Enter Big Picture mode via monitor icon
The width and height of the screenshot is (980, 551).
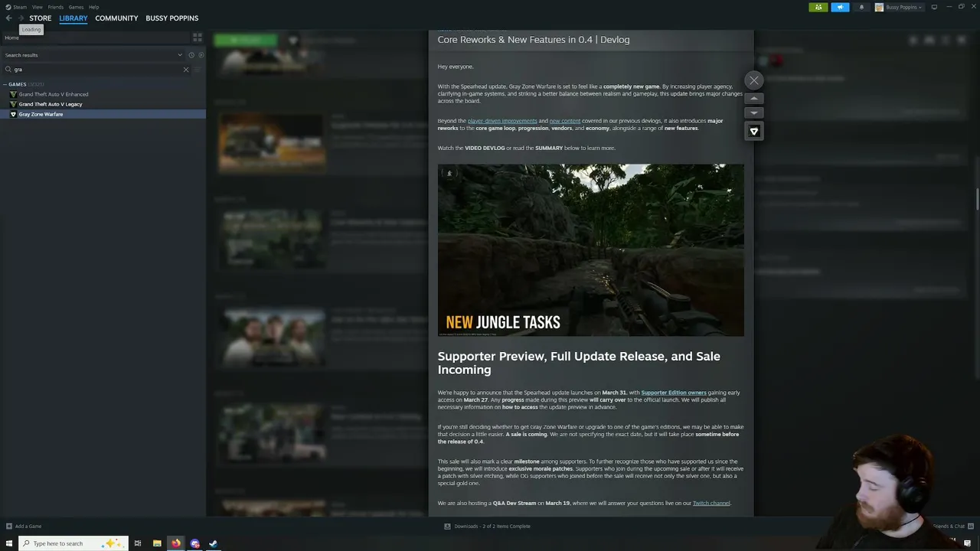[x=934, y=7]
